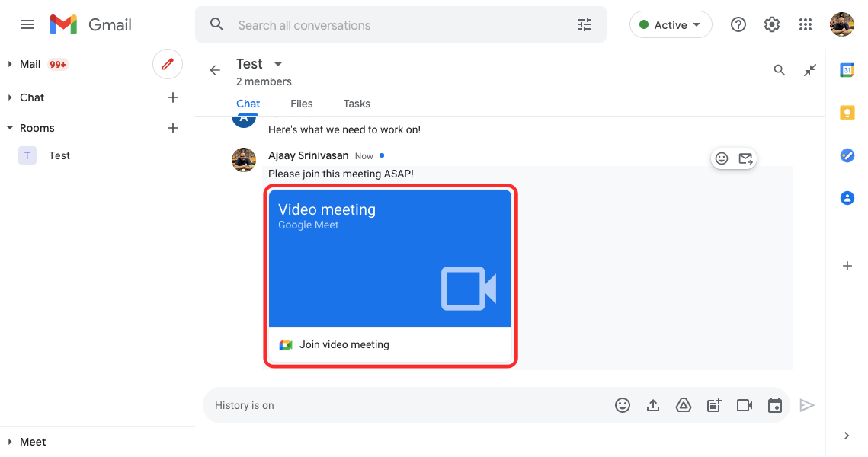Collapse the Rooms section
This screenshot has width=868, height=457.
[x=10, y=128]
